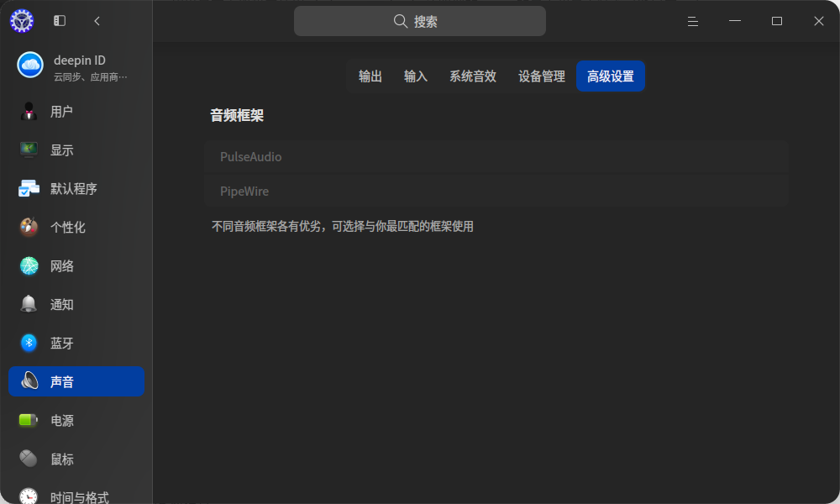This screenshot has width=840, height=504.
Task: Open 个性化 settings label
Action: [x=67, y=227]
